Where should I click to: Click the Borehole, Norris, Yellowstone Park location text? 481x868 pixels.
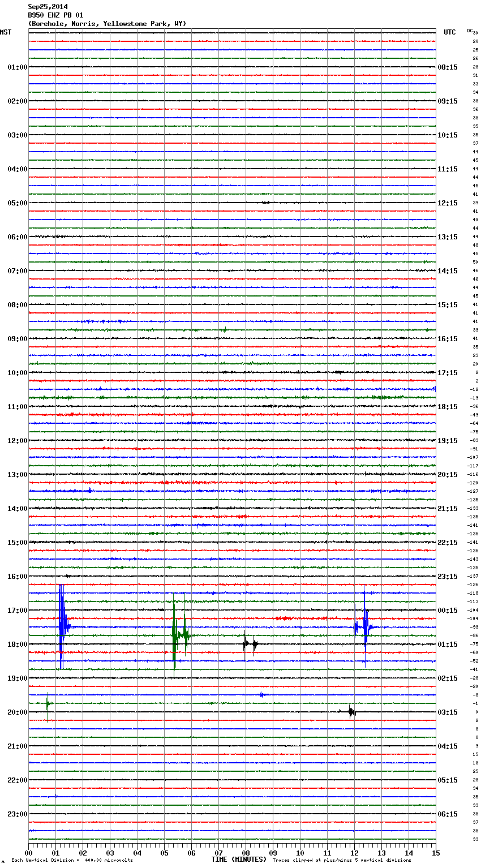click(107, 24)
